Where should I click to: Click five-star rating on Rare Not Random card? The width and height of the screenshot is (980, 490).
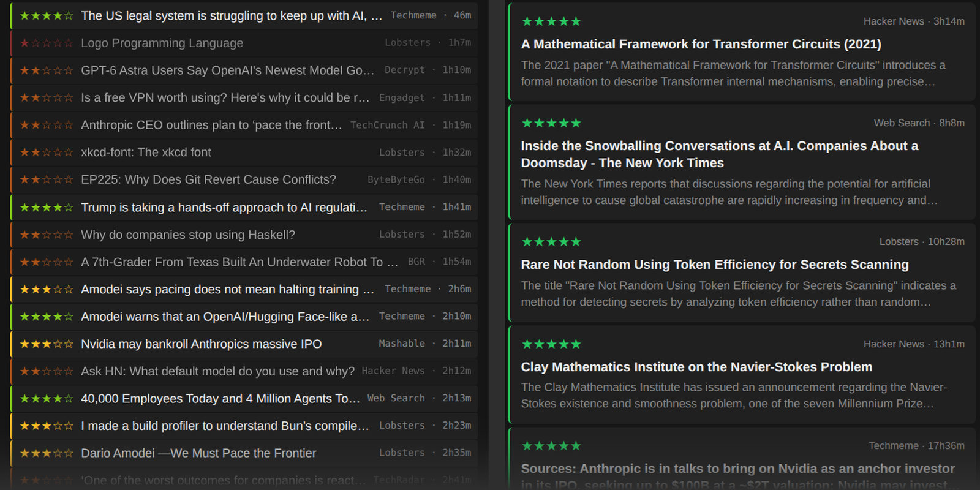click(551, 242)
